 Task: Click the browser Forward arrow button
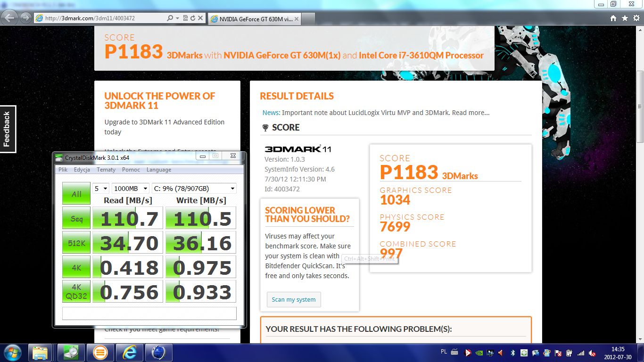tap(25, 18)
